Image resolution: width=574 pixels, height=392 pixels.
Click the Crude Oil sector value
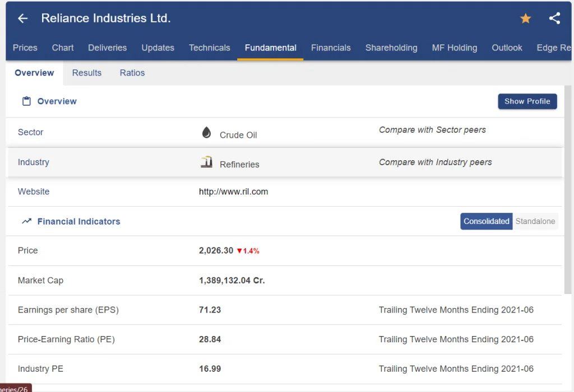click(238, 135)
